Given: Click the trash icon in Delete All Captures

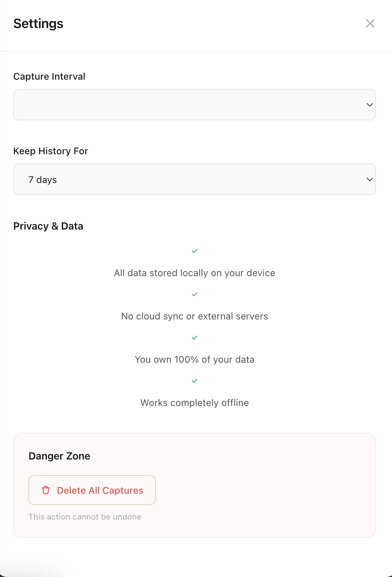Looking at the screenshot, I should coord(46,490).
